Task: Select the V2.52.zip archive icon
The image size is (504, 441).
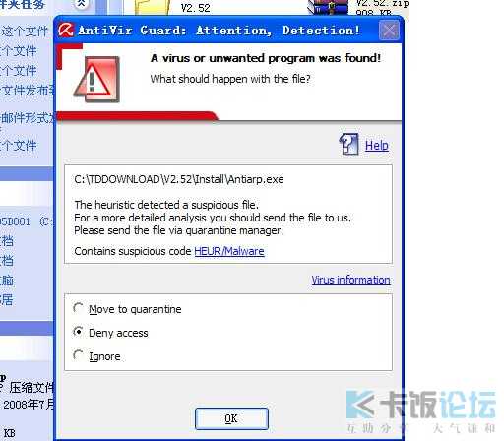Action: [x=328, y=7]
